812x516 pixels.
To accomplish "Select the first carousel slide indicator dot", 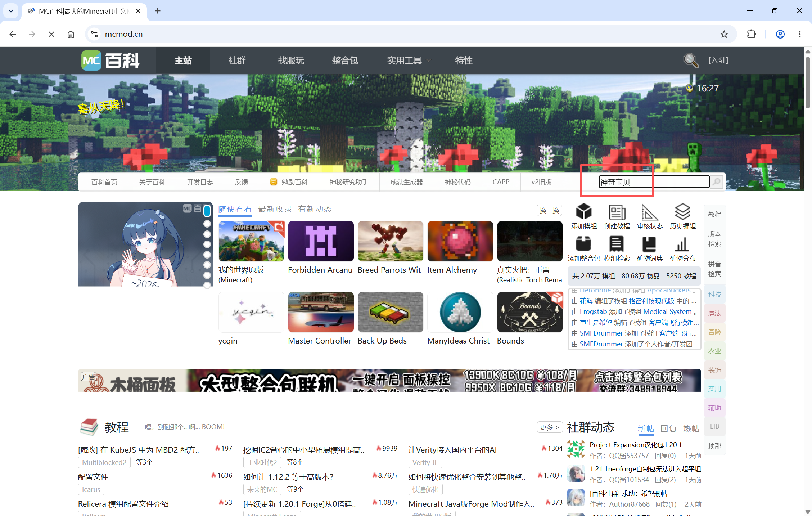I will click(207, 211).
